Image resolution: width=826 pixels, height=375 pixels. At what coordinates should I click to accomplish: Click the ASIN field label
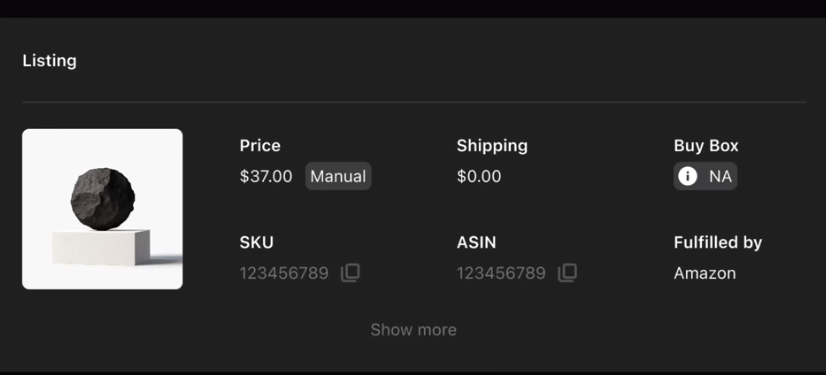pos(476,242)
